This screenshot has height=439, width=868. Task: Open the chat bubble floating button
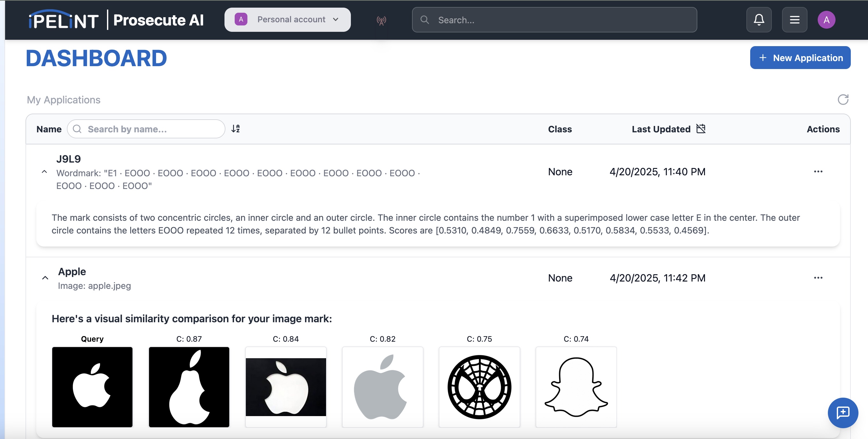[843, 412]
